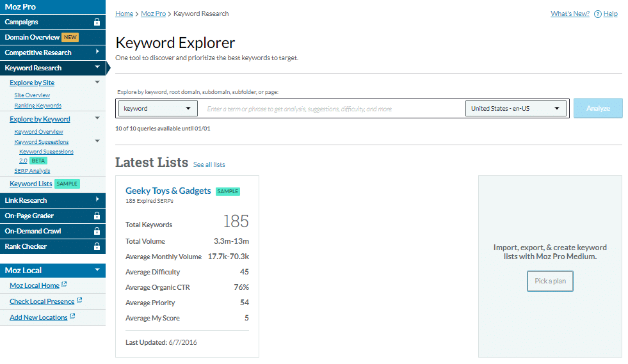Image resolution: width=628 pixels, height=364 pixels.
Task: Open Keyword Suggestions parent link
Action: click(x=42, y=142)
